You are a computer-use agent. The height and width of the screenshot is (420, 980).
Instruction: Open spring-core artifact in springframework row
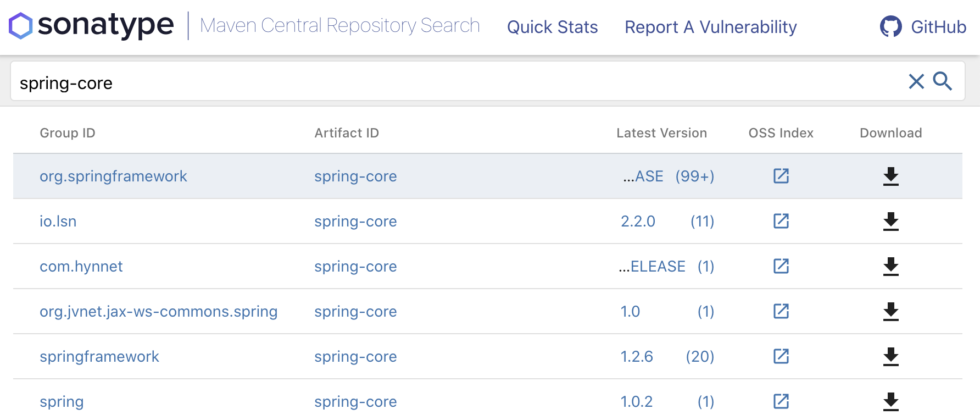point(355,356)
